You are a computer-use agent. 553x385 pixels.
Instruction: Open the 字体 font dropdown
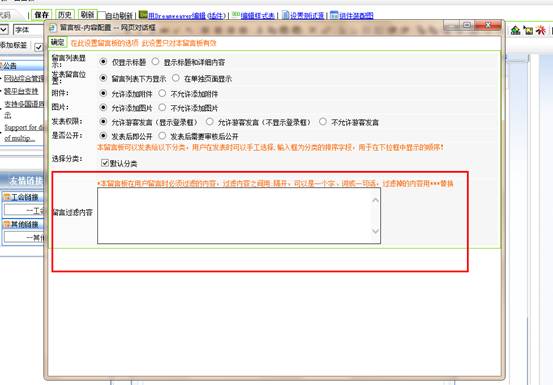28,30
